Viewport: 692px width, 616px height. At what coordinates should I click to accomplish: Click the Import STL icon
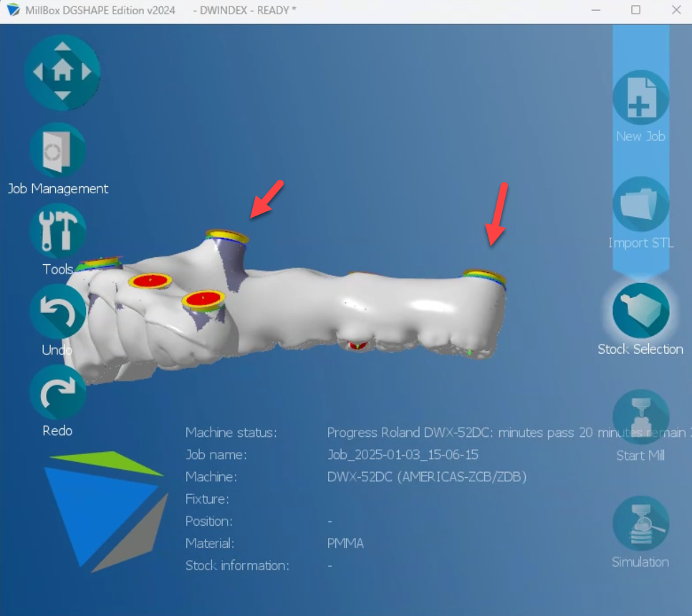pyautogui.click(x=641, y=204)
